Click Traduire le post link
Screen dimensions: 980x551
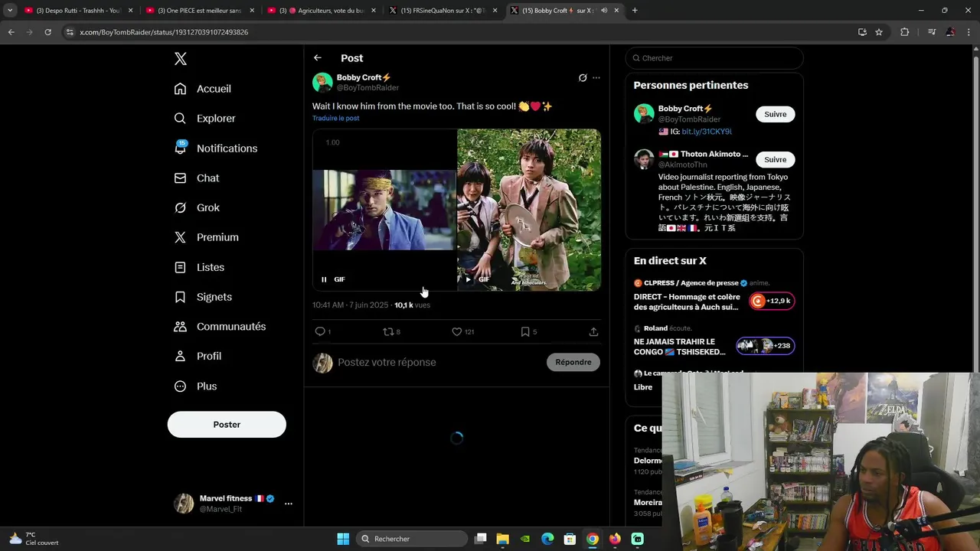[335, 118]
